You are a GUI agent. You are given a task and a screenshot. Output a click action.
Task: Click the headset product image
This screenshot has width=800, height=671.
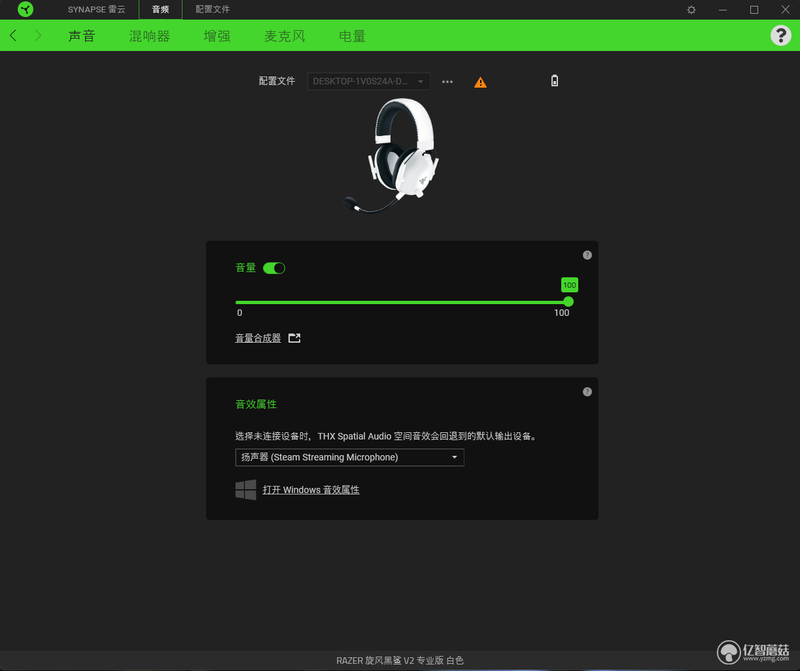click(392, 155)
